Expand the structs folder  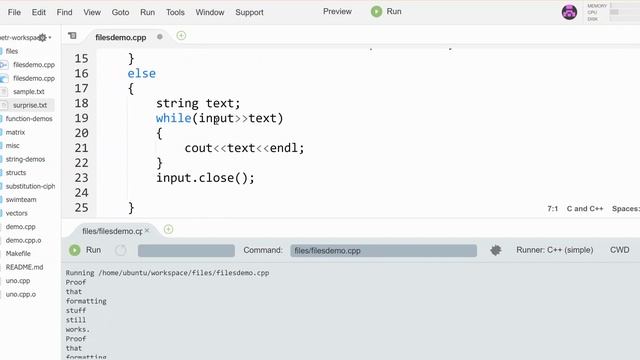[x=16, y=173]
